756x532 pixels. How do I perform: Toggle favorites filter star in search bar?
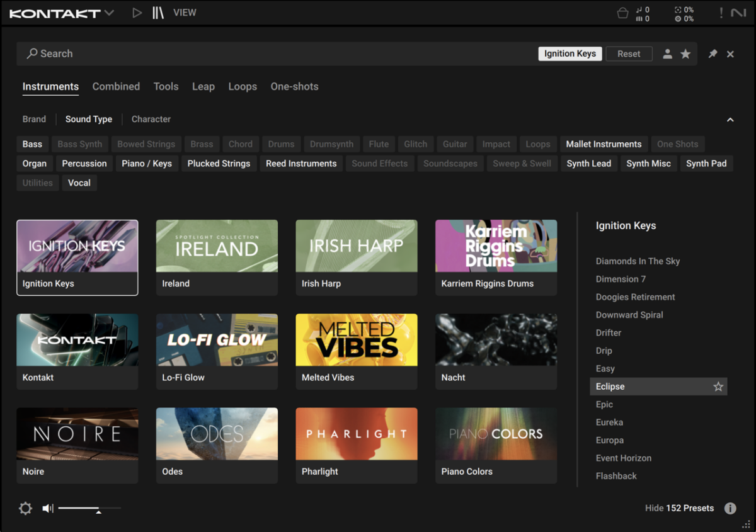click(685, 54)
